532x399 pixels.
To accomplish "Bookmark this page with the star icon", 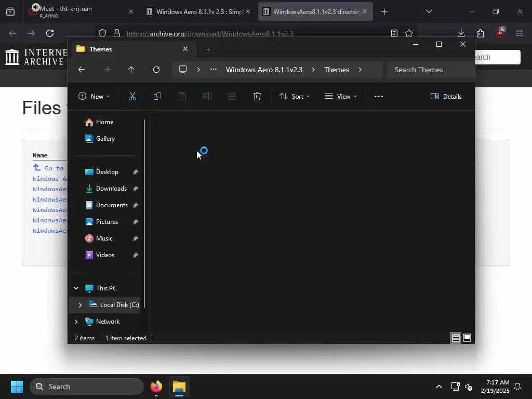I will click(x=409, y=33).
